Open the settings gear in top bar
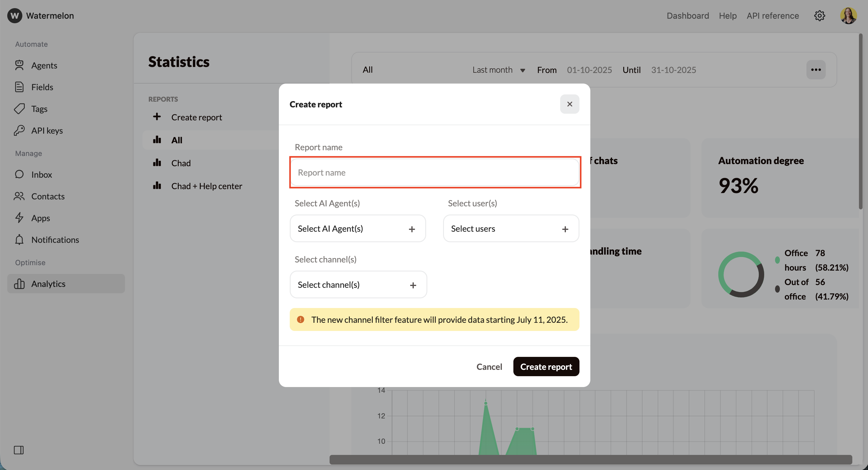 [x=820, y=15]
